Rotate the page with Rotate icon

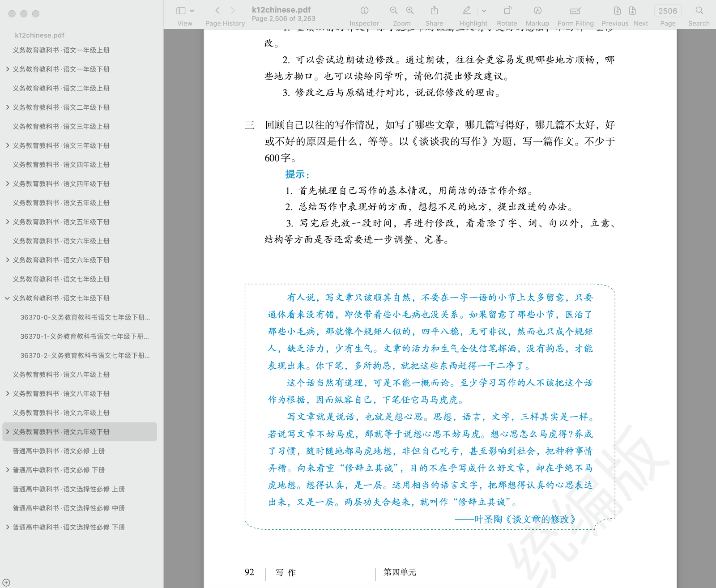pos(507,11)
